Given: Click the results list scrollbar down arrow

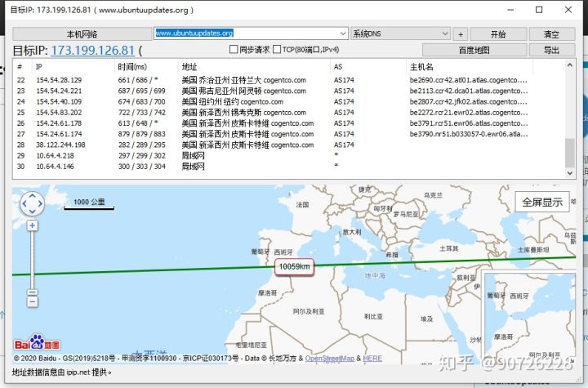Looking at the screenshot, I should pos(570,173).
